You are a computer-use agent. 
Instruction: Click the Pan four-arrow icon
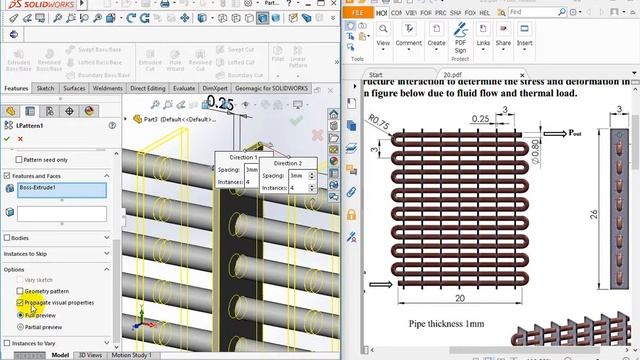(x=184, y=18)
